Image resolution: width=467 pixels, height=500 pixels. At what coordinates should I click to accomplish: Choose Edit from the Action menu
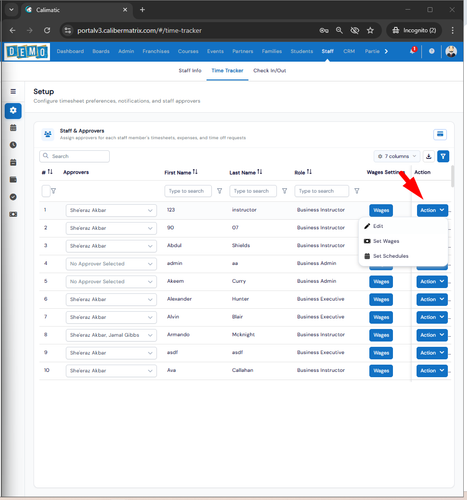[378, 226]
